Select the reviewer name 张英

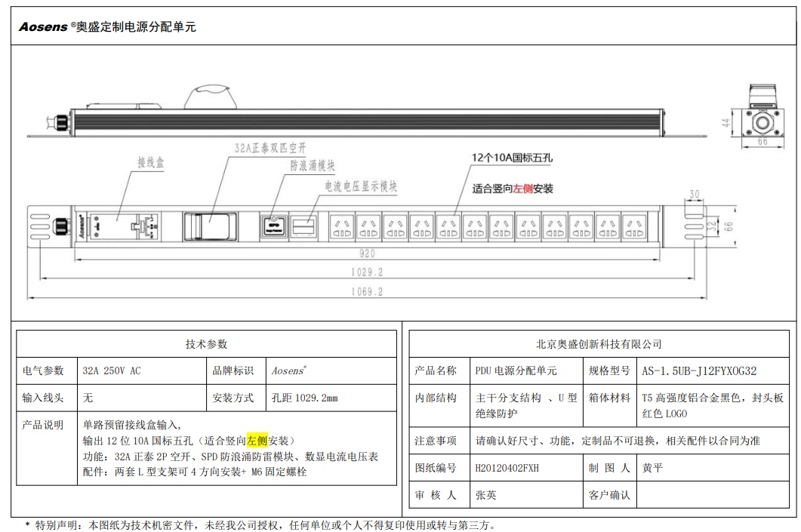click(486, 495)
